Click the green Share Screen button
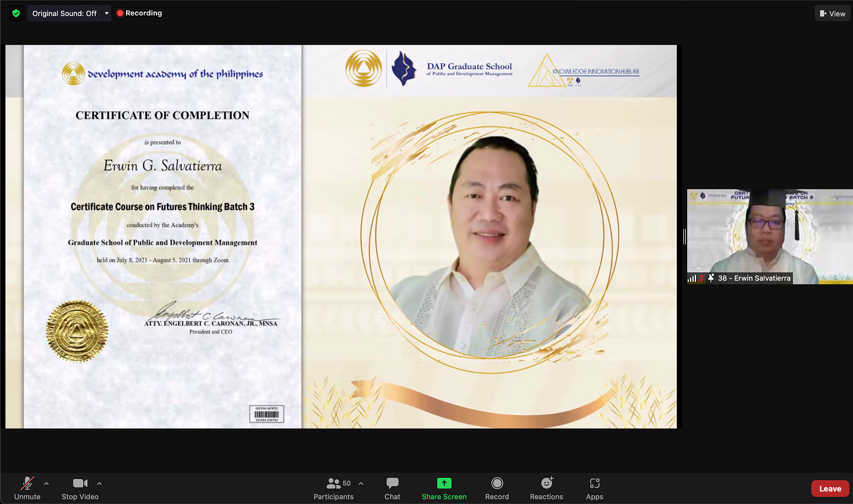This screenshot has width=853, height=504. point(444,489)
